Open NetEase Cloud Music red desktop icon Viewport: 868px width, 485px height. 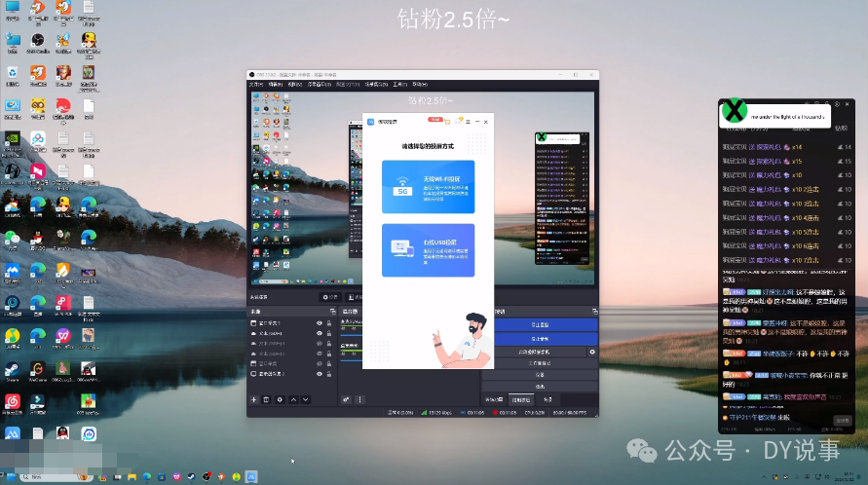click(13, 403)
